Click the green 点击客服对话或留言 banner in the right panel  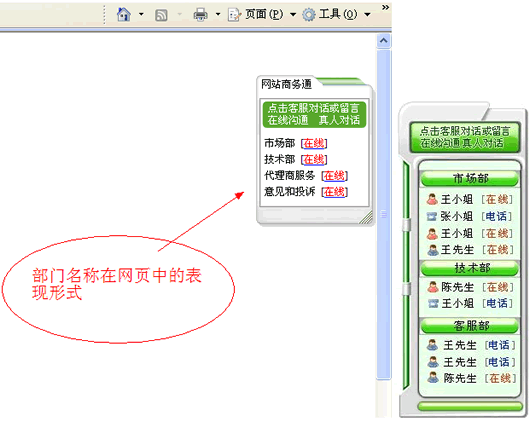(x=465, y=137)
